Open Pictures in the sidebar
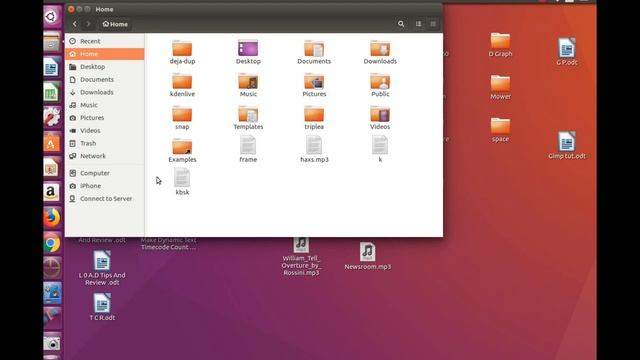Screen dimensions: 640x360 tap(104, 118)
